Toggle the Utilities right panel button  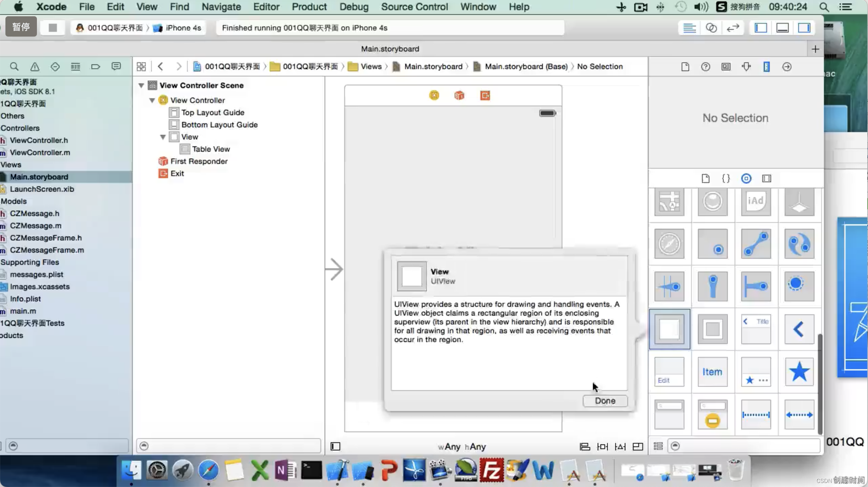pos(804,28)
